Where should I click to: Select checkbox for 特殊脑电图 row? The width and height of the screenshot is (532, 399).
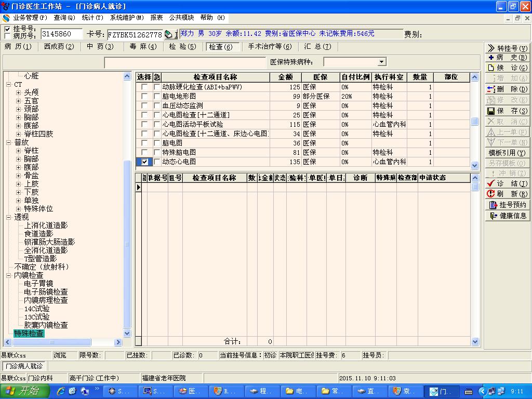coord(144,152)
